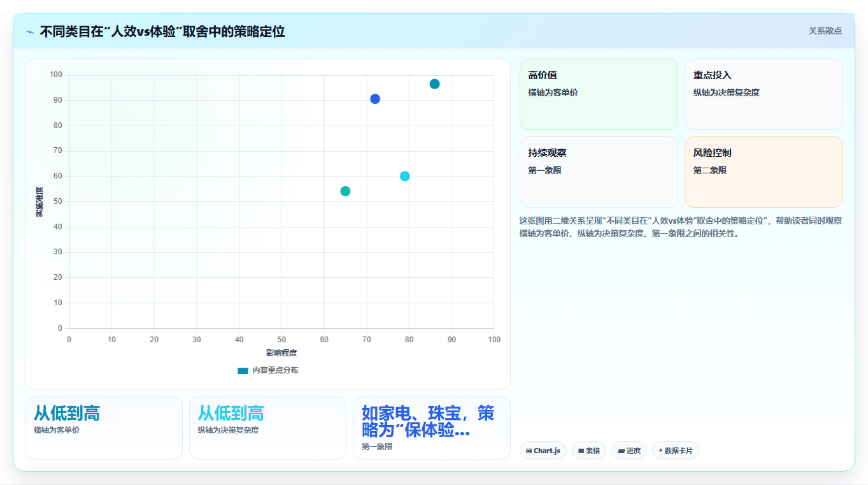Image resolution: width=868 pixels, height=485 pixels.
Task: Click the dark teal data point near 86
Action: [x=434, y=84]
